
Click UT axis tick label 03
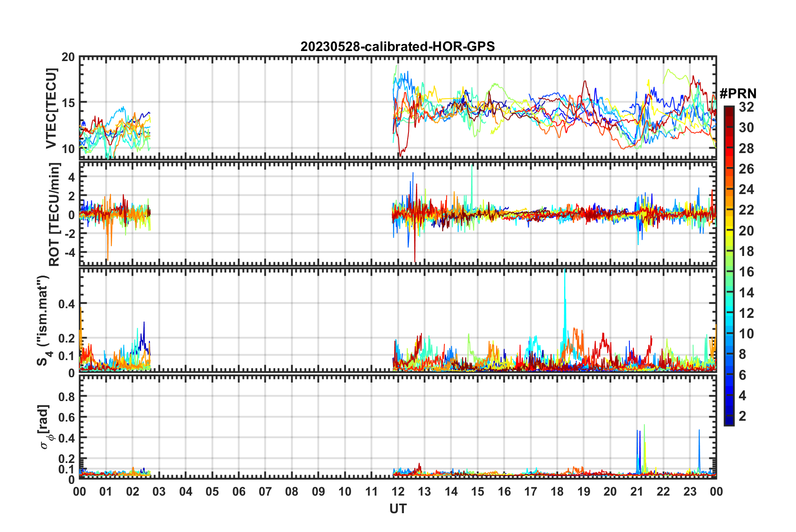coord(159,491)
